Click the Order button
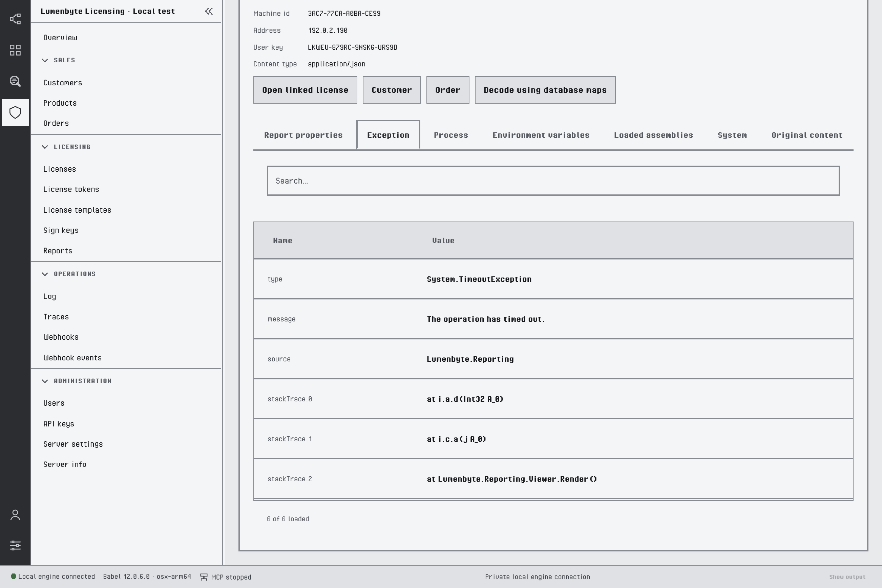This screenshot has height=588, width=882. (x=448, y=90)
